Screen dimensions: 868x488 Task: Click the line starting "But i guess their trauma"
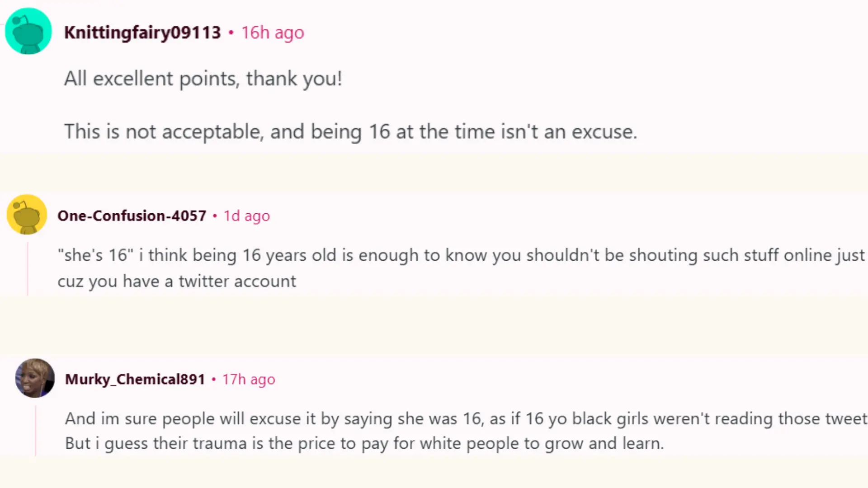tap(364, 443)
